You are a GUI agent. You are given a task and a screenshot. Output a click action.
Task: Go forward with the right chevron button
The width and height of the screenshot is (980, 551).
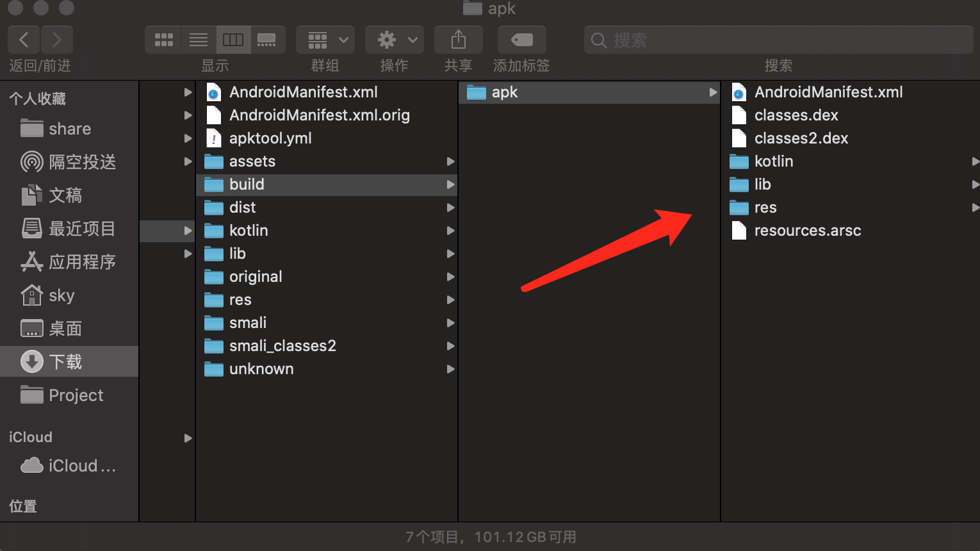click(x=57, y=40)
